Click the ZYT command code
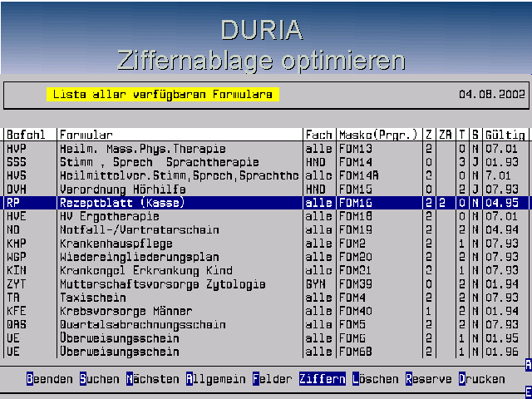This screenshot has width=532, height=399. pos(17,284)
